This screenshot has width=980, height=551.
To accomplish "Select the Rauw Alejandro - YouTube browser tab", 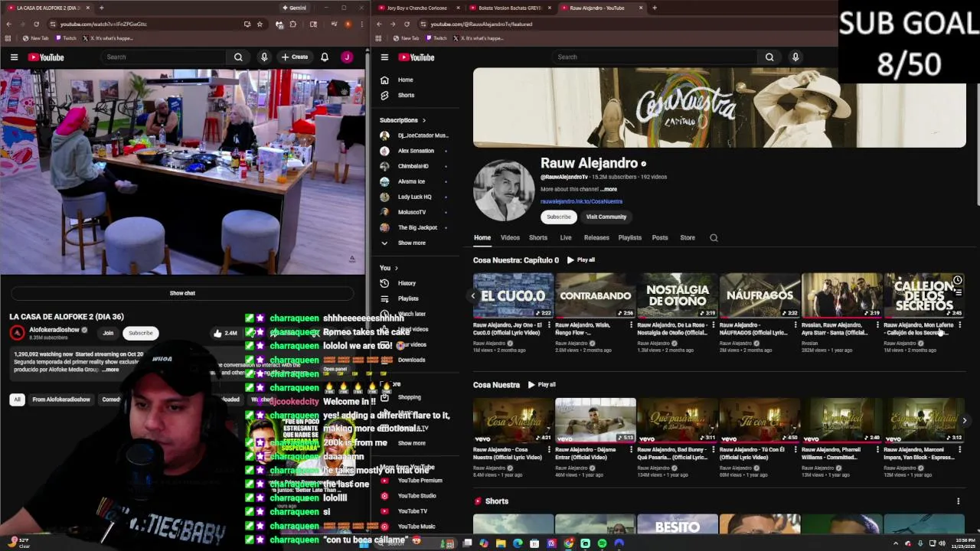I will [x=601, y=8].
